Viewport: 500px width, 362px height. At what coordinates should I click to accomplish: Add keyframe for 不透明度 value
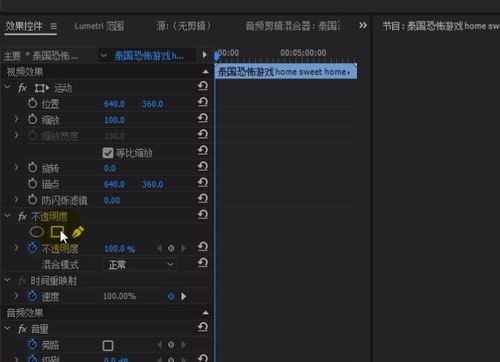(x=171, y=248)
